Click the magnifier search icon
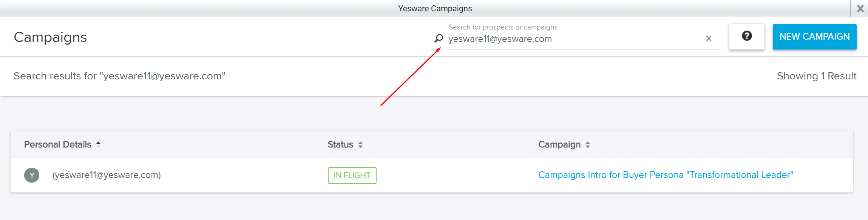Viewport: 868px width, 220px height. (439, 38)
